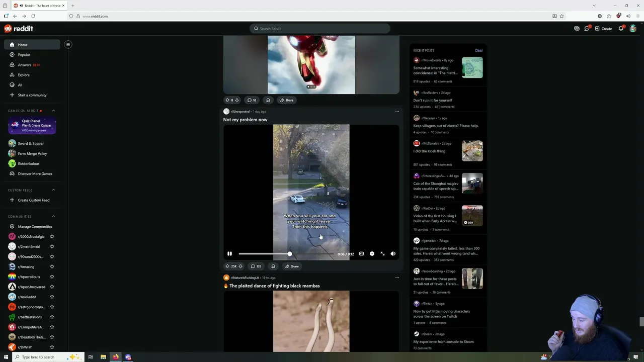Collapse the left navigation sidebar
The width and height of the screenshot is (644, 362).
tap(68, 44)
